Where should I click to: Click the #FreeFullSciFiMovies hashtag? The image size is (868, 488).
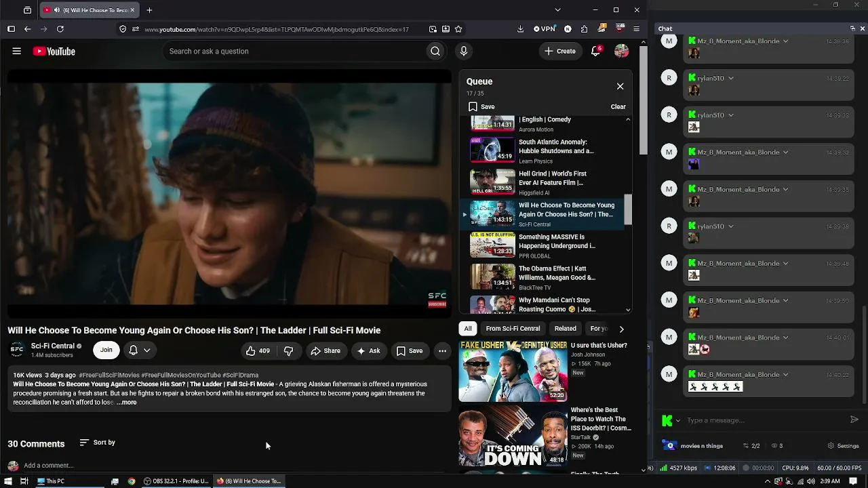coord(109,375)
